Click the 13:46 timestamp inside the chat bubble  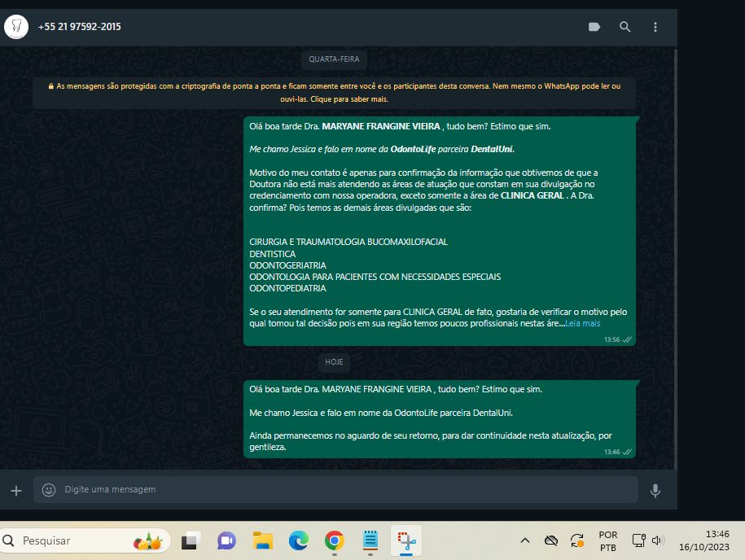click(x=612, y=453)
